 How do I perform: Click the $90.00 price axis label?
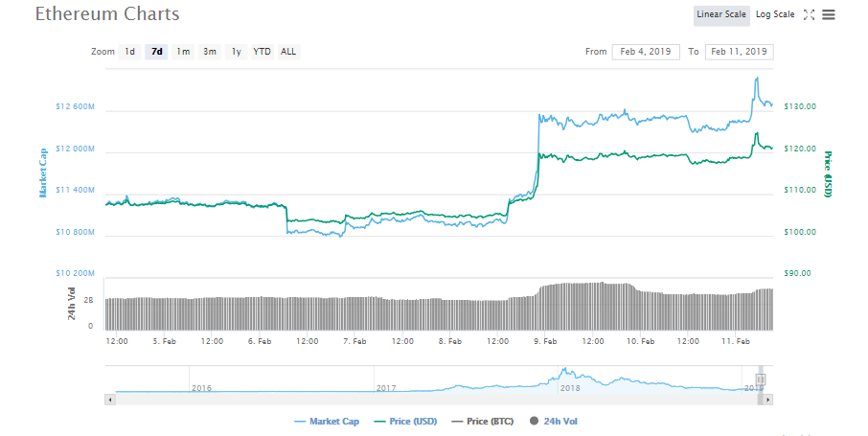(798, 273)
